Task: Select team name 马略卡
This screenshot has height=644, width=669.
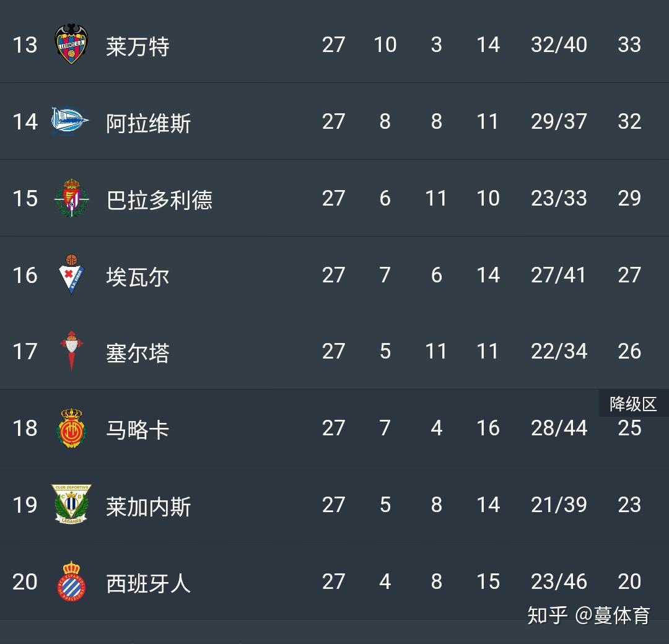Action: click(x=138, y=430)
